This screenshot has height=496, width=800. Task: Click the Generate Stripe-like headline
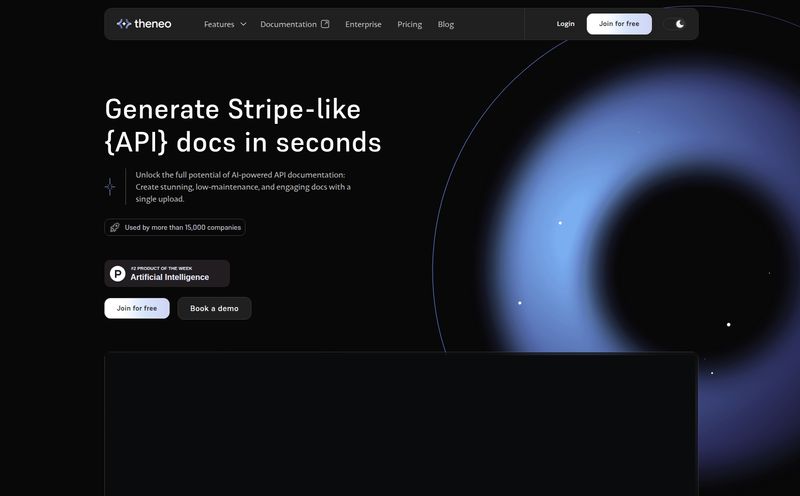pos(243,126)
